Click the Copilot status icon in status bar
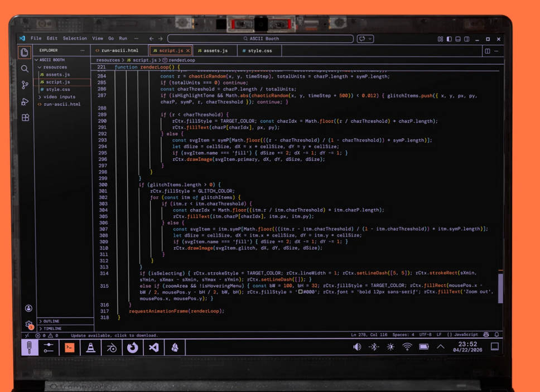Image resolution: width=540 pixels, height=392 pixels. [486, 334]
